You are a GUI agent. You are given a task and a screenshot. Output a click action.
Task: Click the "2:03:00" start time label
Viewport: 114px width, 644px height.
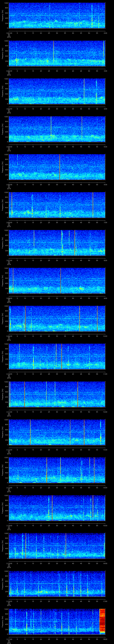9,109
